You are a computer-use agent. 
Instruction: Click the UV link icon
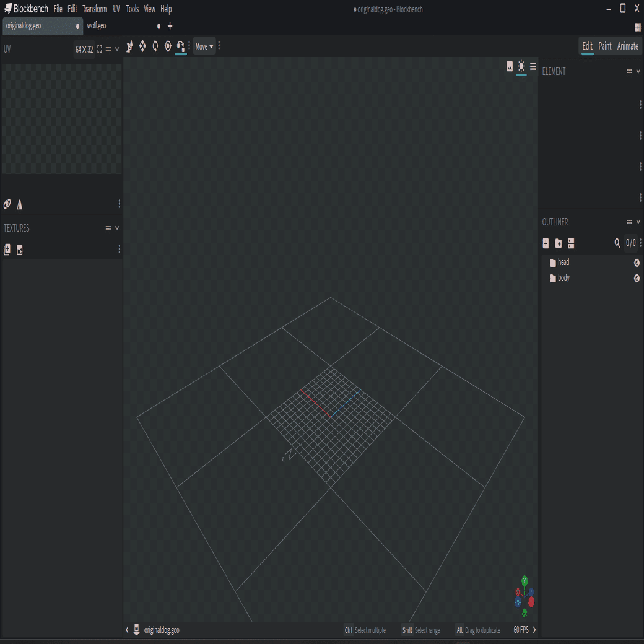point(7,204)
